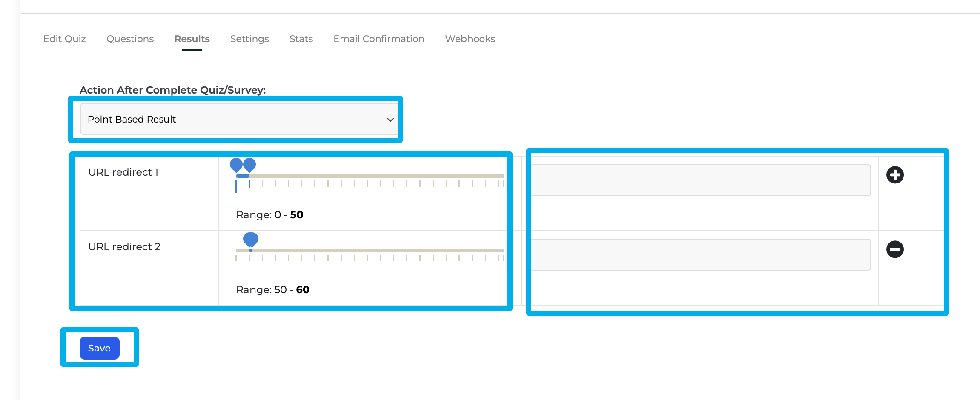Click the dropdown chevron on Point Based Result

(390, 120)
